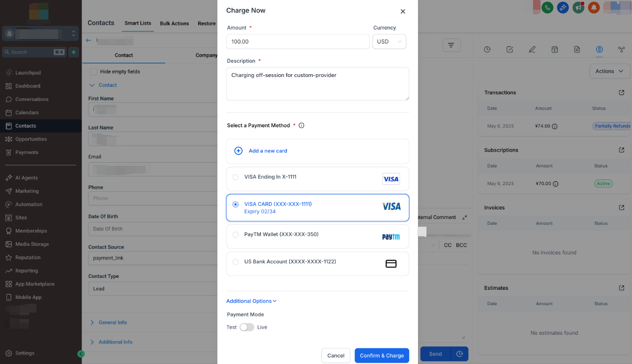Collapse Additional Options section
The image size is (632, 364).
pyautogui.click(x=251, y=301)
